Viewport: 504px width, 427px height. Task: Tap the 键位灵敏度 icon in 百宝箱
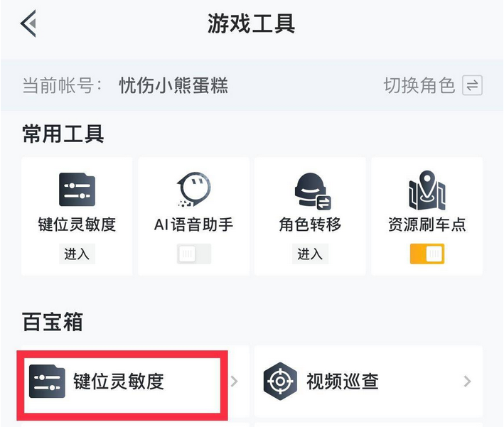tap(47, 382)
